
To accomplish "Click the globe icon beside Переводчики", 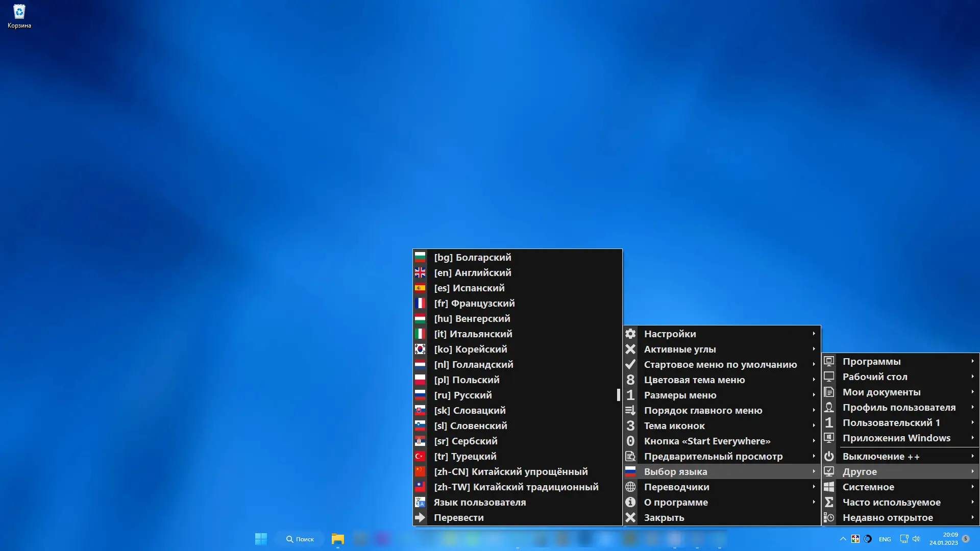I will point(630,487).
